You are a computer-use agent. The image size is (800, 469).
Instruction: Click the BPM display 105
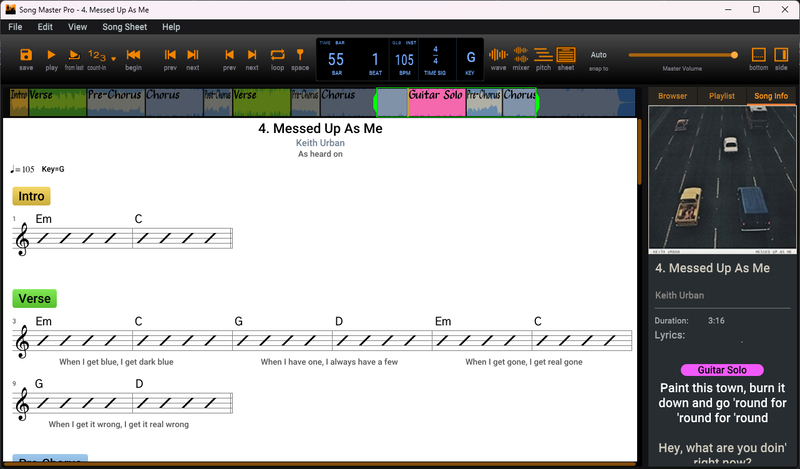(404, 60)
